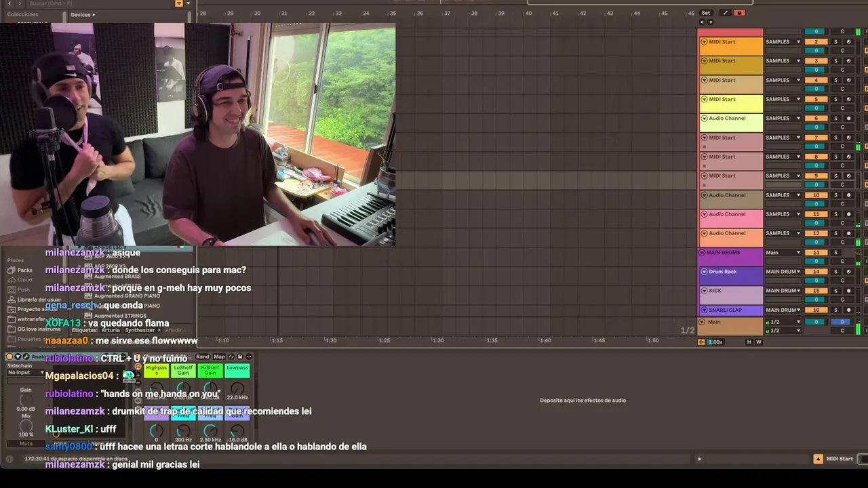The height and width of the screenshot is (488, 868).
Task: Open Librería del usuario in Places
Action: coord(34,300)
